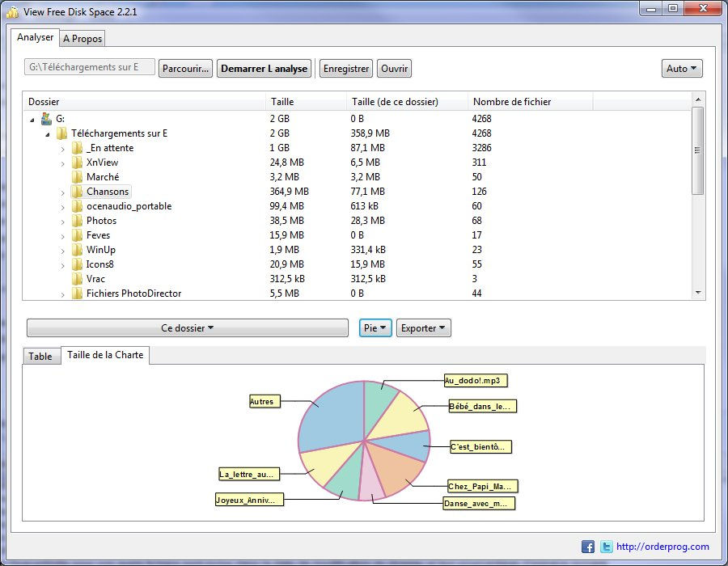The image size is (728, 566).
Task: Click the Fichiers PhotoDirector folder icon
Action: 77,294
